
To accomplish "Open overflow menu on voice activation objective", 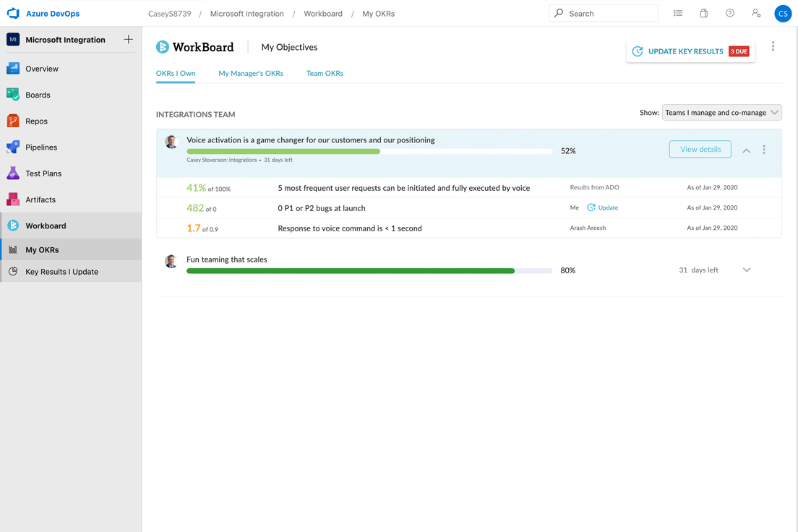I will pyautogui.click(x=764, y=150).
